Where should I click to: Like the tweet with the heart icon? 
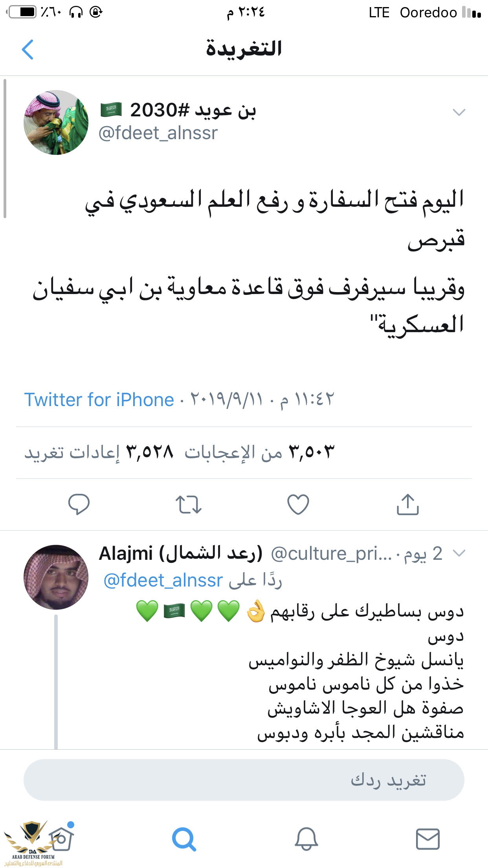[298, 504]
